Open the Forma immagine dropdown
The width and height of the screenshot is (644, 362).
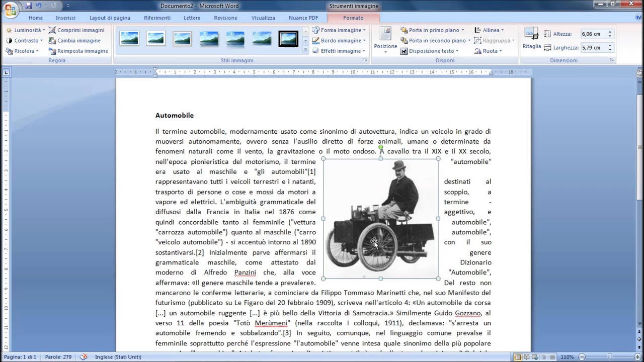point(339,30)
